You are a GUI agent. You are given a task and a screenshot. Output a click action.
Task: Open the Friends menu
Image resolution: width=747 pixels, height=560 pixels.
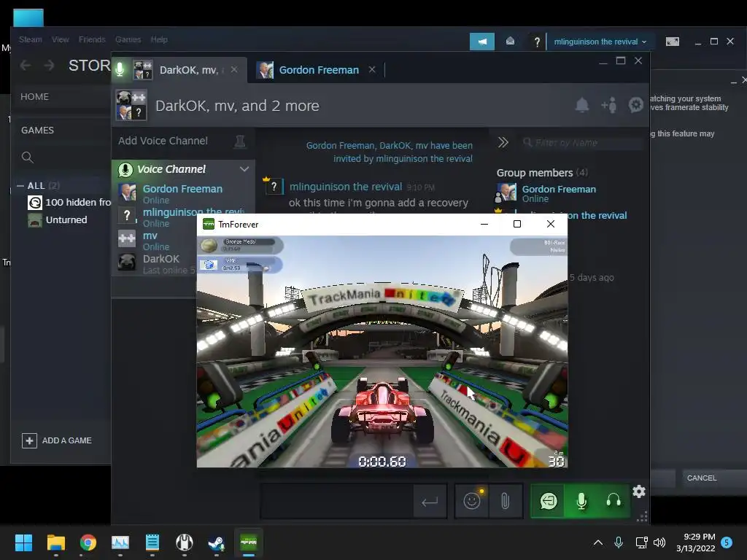[92, 39]
